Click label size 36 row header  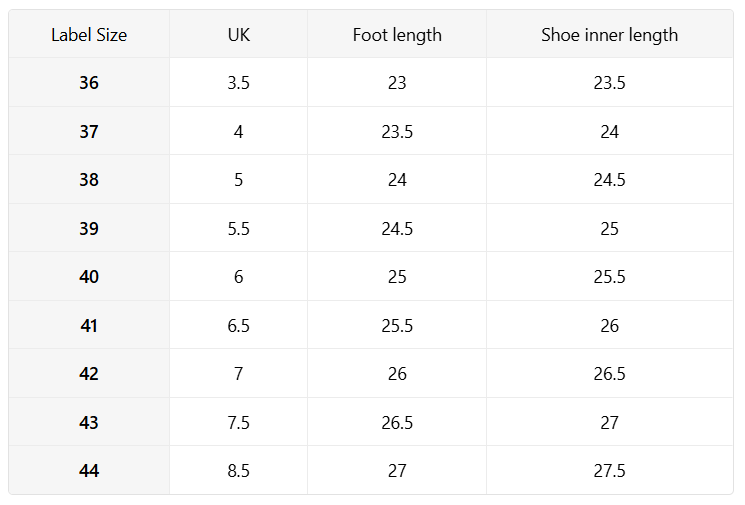point(89,83)
